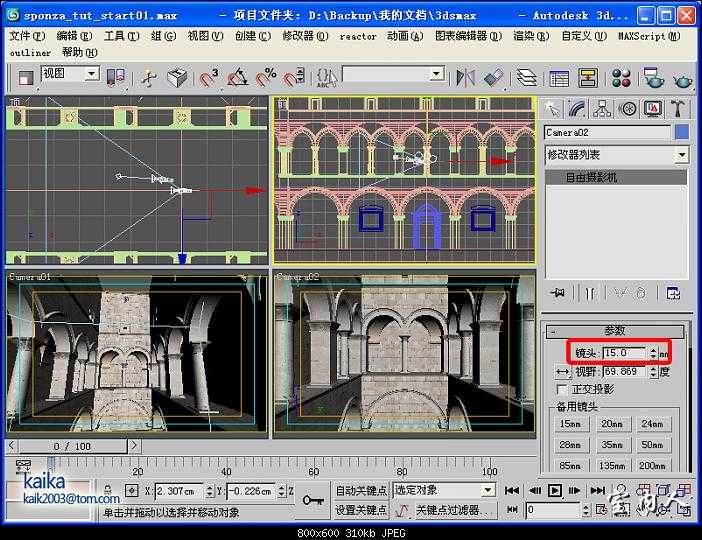Switch to the Modify panel tab
Screen dimensions: 702x540
click(577, 109)
